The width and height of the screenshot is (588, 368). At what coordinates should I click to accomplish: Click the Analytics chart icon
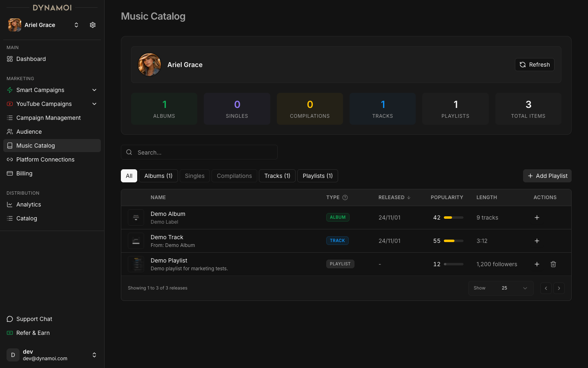point(9,204)
